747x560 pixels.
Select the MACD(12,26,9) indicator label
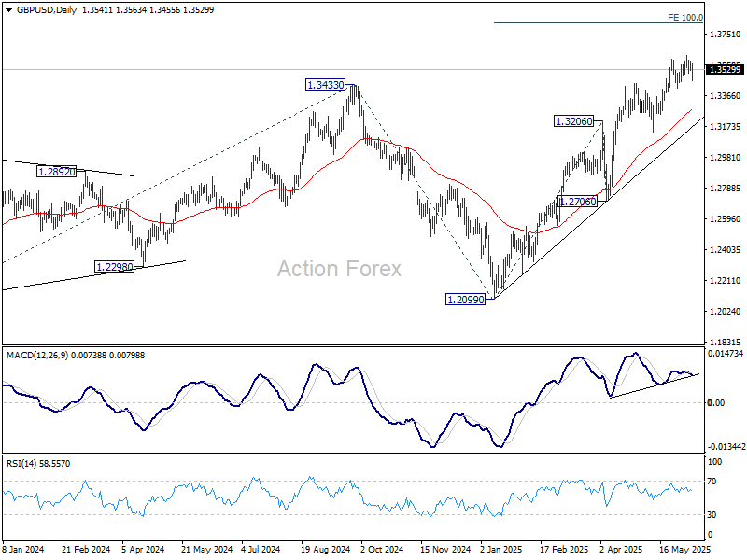click(x=37, y=356)
